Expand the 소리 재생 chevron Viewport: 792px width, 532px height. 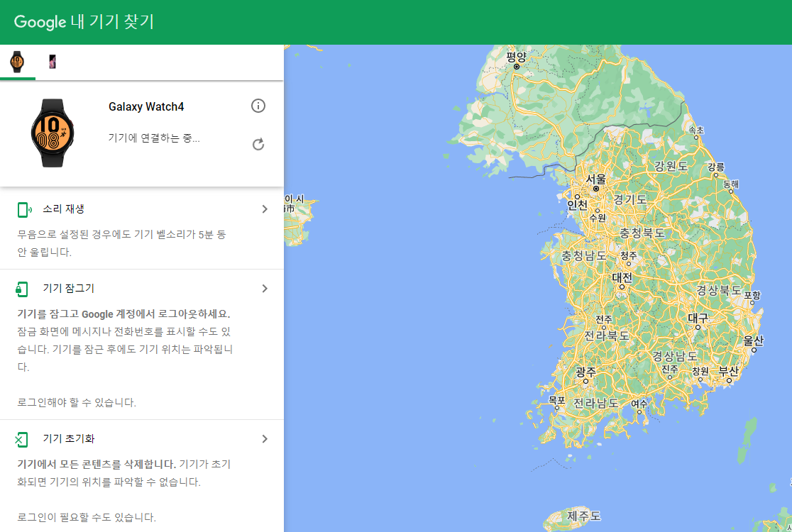[x=265, y=209]
